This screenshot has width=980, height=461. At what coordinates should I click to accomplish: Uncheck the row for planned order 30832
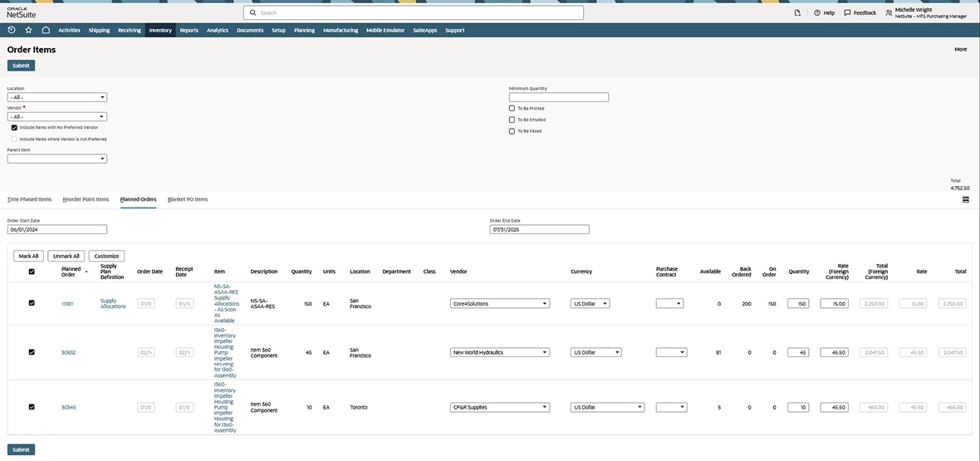click(x=32, y=352)
